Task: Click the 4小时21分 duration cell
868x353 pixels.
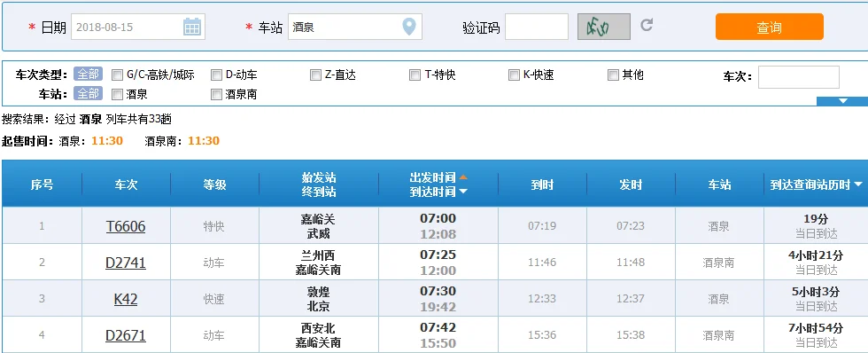Action: 816,255
